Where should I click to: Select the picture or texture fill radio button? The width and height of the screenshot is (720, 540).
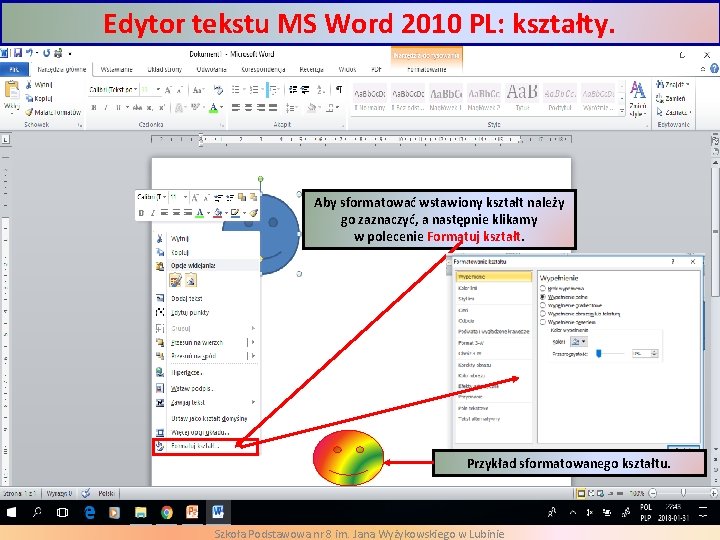pos(543,314)
